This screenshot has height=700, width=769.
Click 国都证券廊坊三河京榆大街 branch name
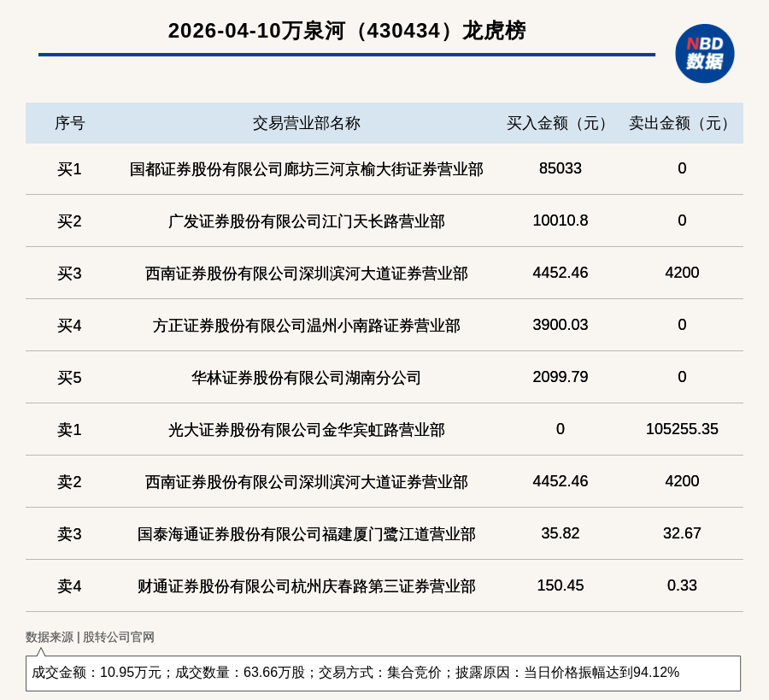306,169
